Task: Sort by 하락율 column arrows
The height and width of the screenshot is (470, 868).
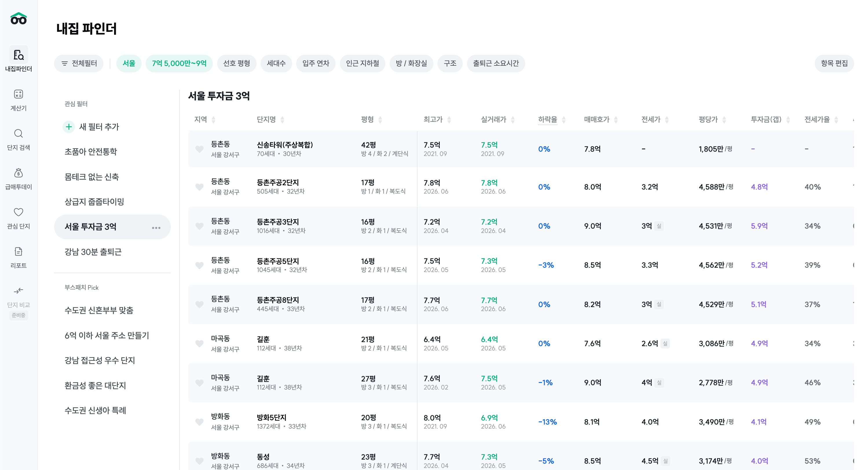Action: (564, 120)
